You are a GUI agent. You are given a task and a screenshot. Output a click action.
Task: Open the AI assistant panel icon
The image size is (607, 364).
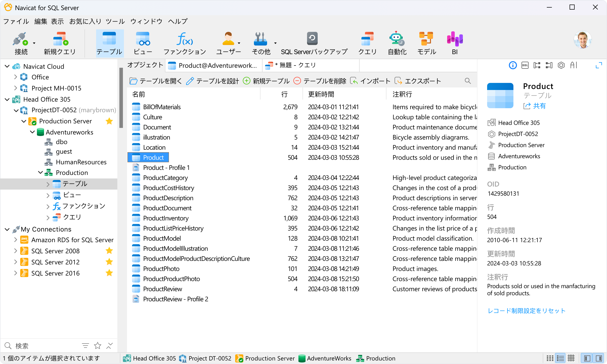[x=574, y=65]
